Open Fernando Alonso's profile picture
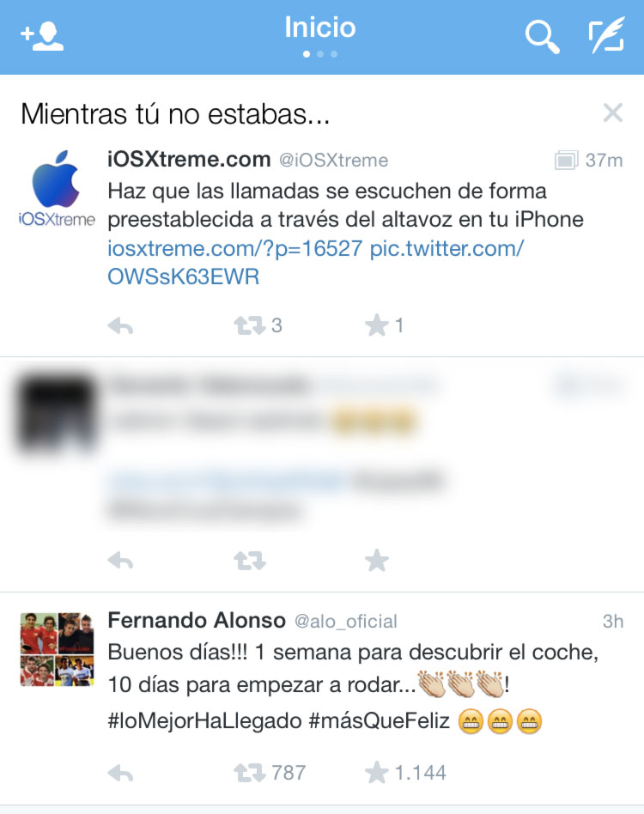644x814 pixels. point(57,649)
